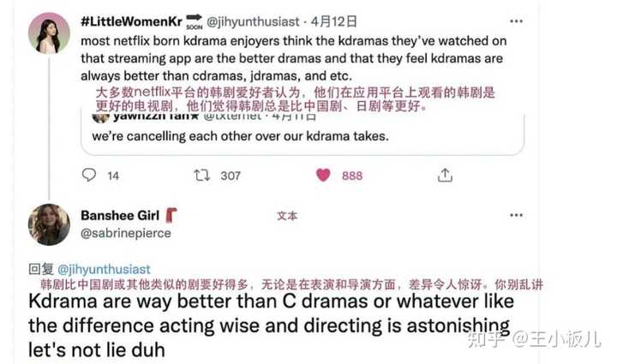Open Banshee Girl display name

point(120,216)
